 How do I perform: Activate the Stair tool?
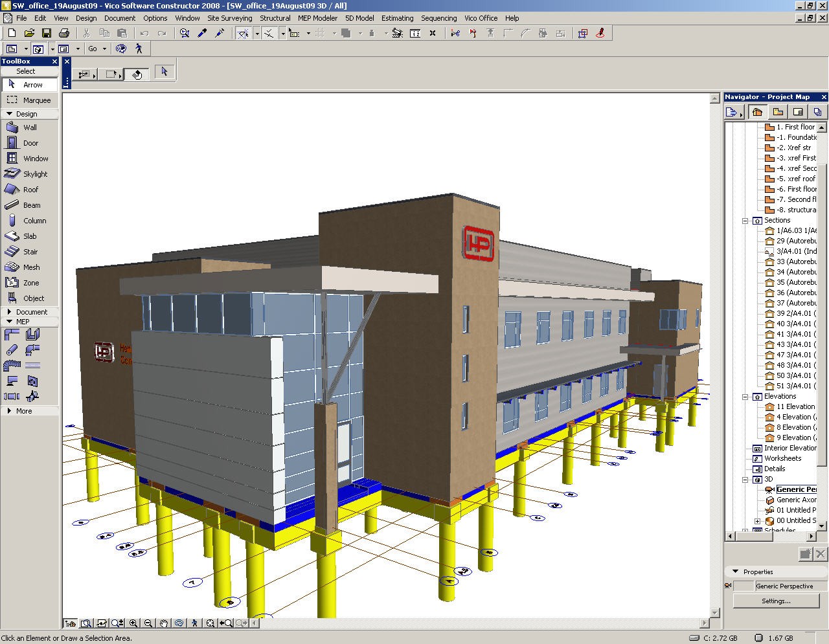30,252
